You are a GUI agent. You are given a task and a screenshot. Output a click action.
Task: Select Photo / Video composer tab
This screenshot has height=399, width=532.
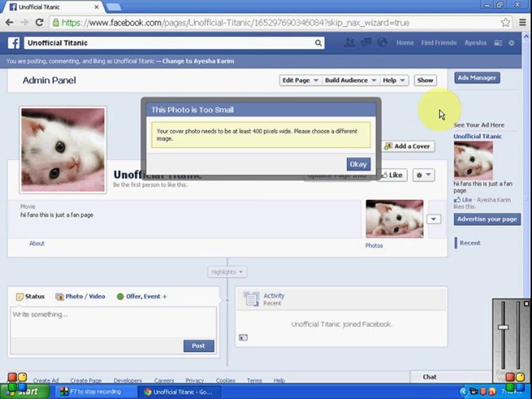point(80,296)
